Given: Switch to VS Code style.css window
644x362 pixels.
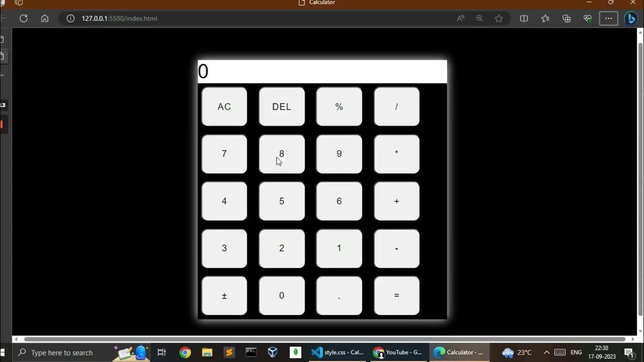Looking at the screenshot, I should coord(337,352).
